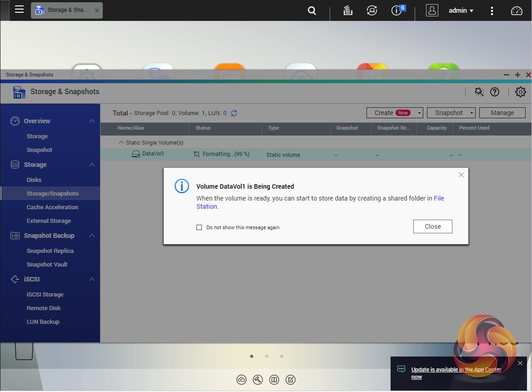Open the dashboard gauge icon
532x392 pixels.
pyautogui.click(x=517, y=11)
